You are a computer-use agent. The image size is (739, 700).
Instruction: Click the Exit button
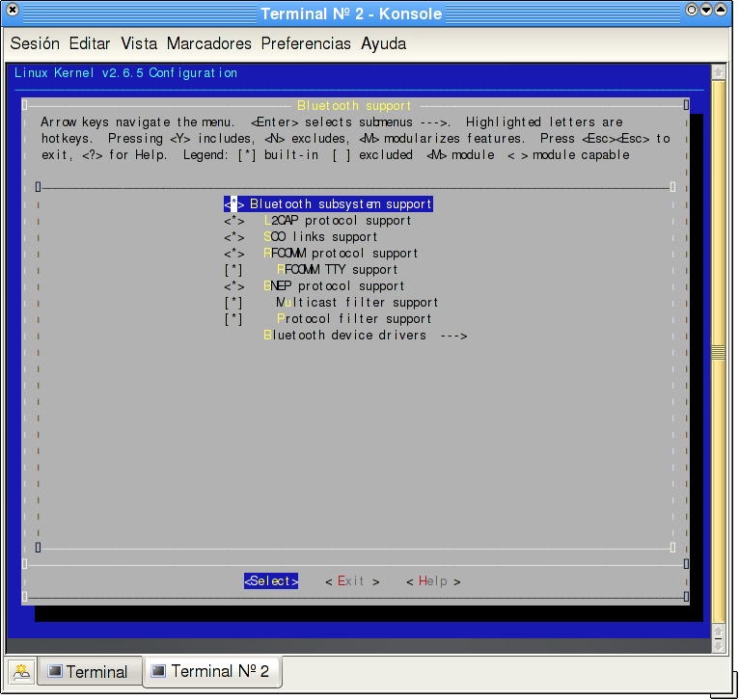click(352, 581)
